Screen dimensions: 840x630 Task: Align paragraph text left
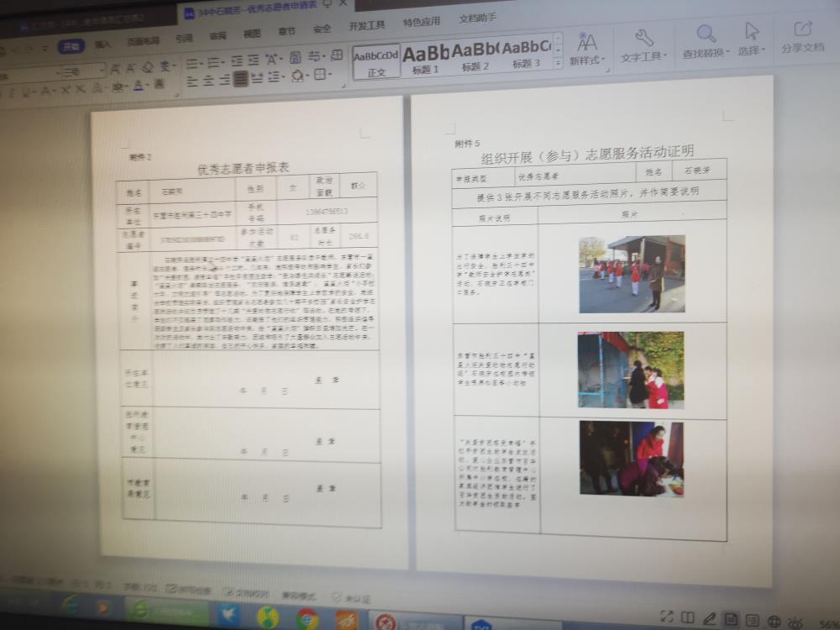pyautogui.click(x=192, y=81)
